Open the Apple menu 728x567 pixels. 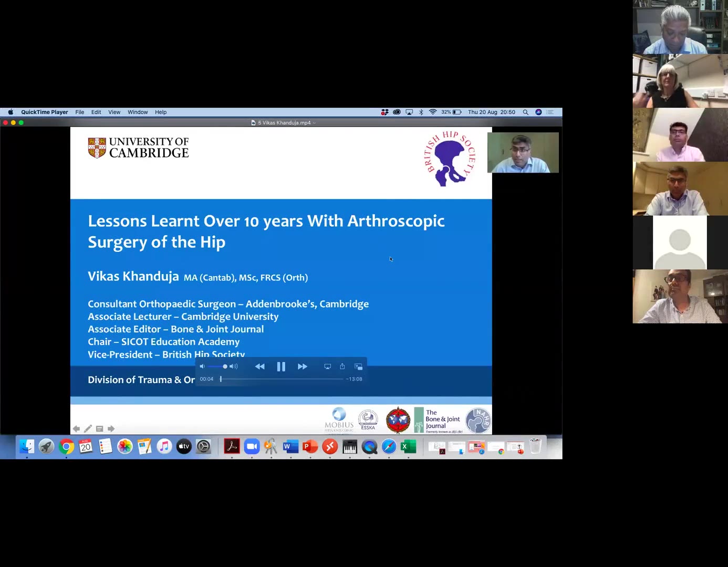(11, 112)
